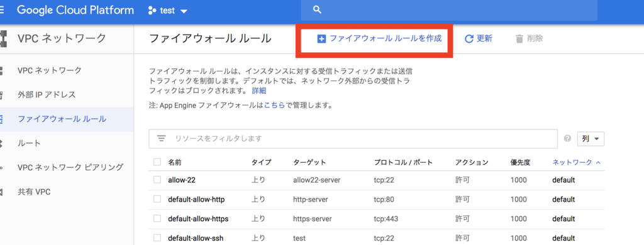Toggle the select-all header checkbox
Viewport: 644px width, 245px height.
(157, 162)
